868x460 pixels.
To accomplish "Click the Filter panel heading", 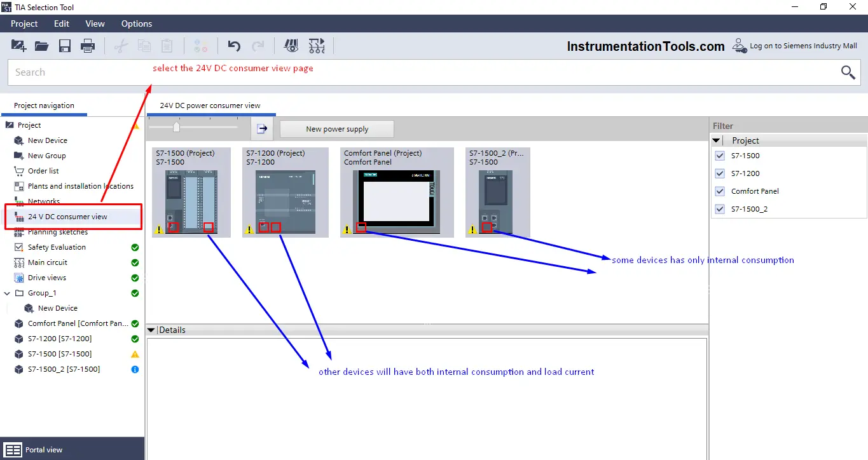I will coord(723,126).
